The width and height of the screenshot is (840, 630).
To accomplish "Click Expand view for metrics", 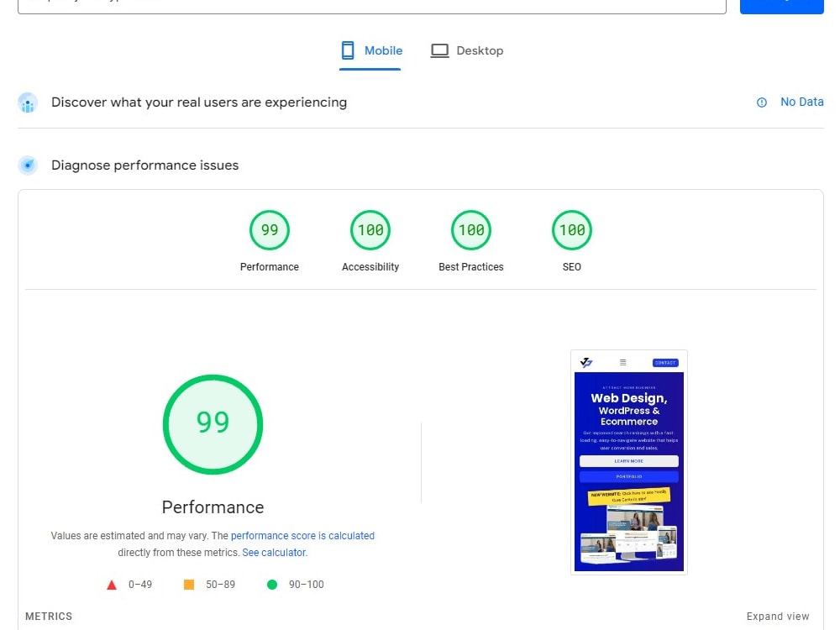I will pyautogui.click(x=778, y=617).
